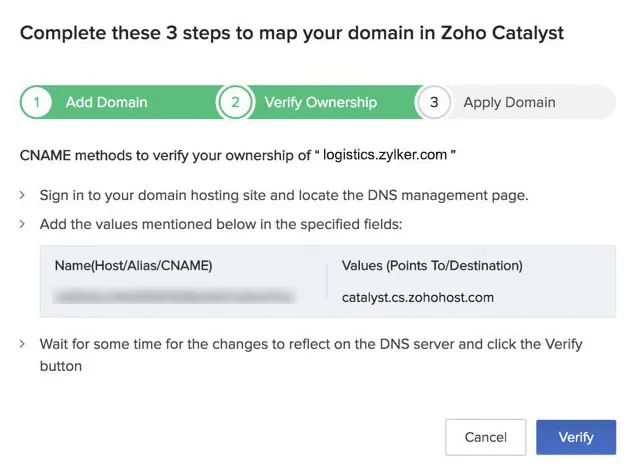
Task: Expand the 'Sign in to your domain' chevron
Action: pyautogui.click(x=22, y=195)
